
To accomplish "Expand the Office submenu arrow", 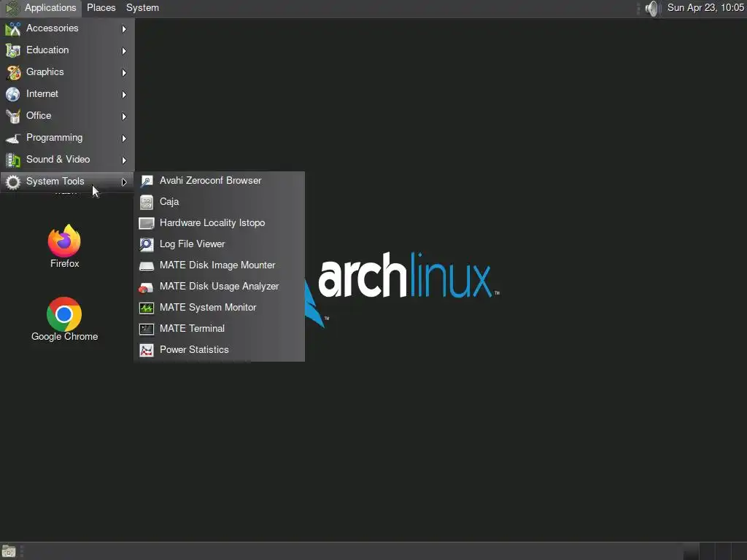I will [x=124, y=117].
